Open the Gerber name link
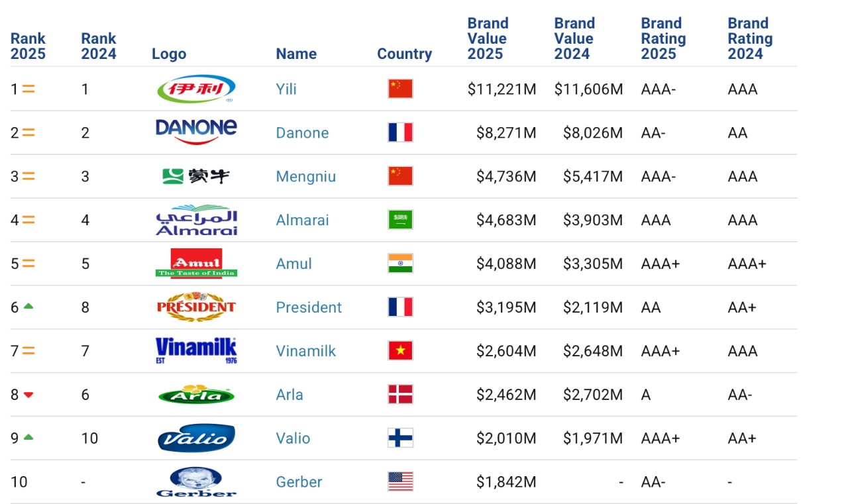 (x=299, y=481)
